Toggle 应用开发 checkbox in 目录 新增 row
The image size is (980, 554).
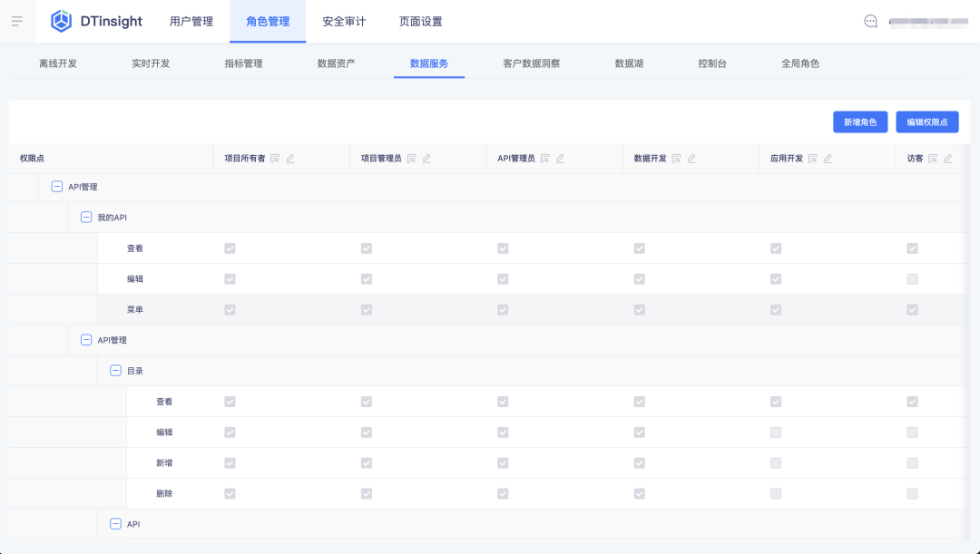pos(776,463)
